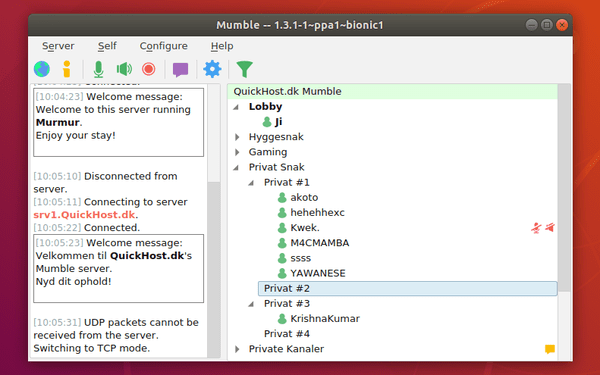Toggle self-mute with the microphone icon
This screenshot has height=375, width=600.
pyautogui.click(x=98, y=69)
